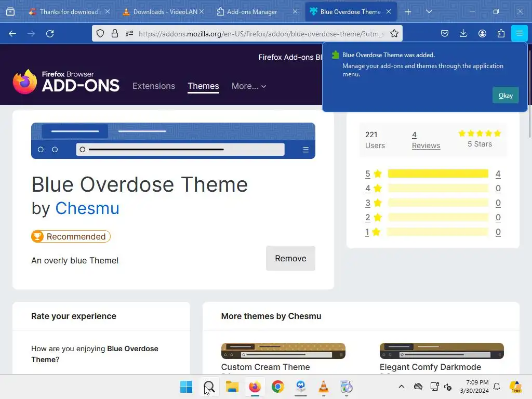
Task: Close the Blue Overdose Theme tab
Action: pos(389,11)
